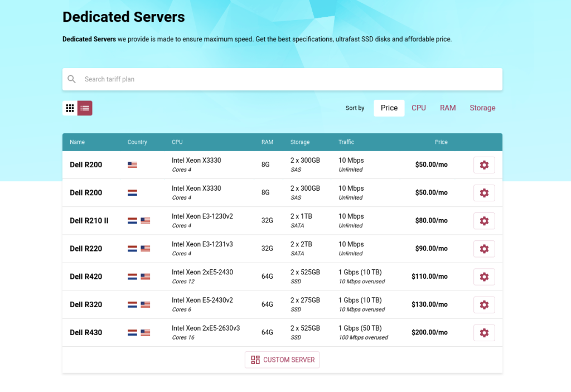This screenshot has height=392, width=571.
Task: Click Intel Xeon 2xE5-2630v3 CPU text
Action: click(x=206, y=328)
